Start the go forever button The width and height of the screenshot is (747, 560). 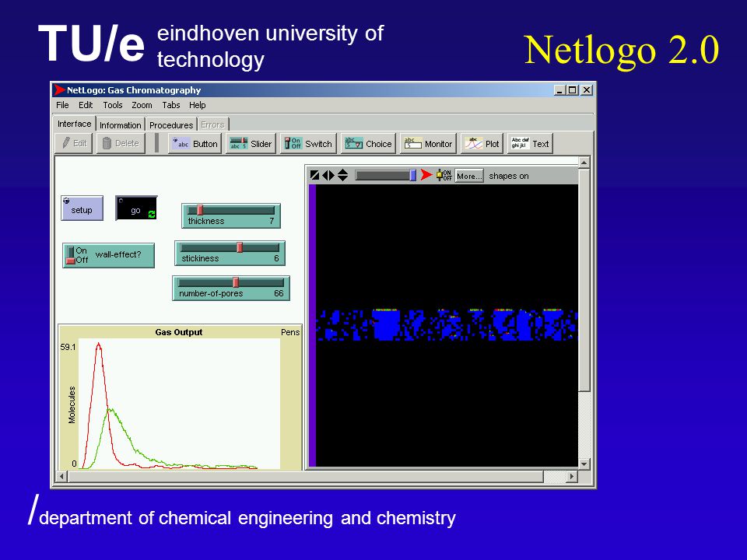136,208
